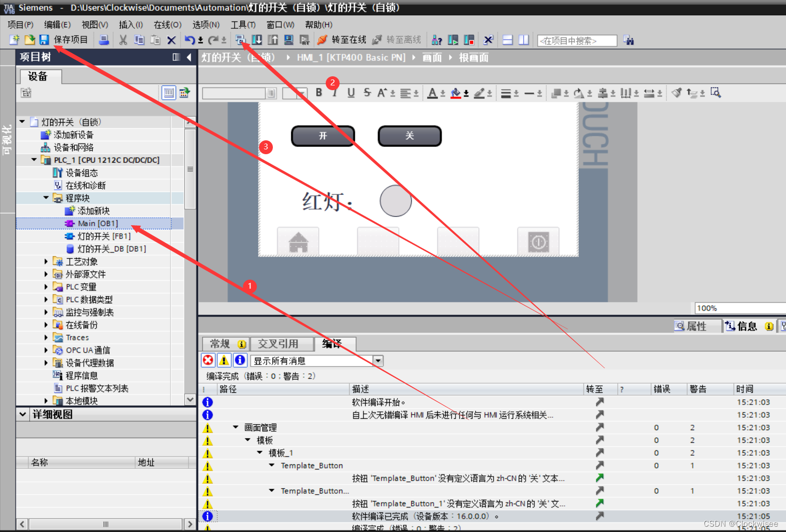Click the text alignment icon
The height and width of the screenshot is (532, 786).
(x=406, y=93)
